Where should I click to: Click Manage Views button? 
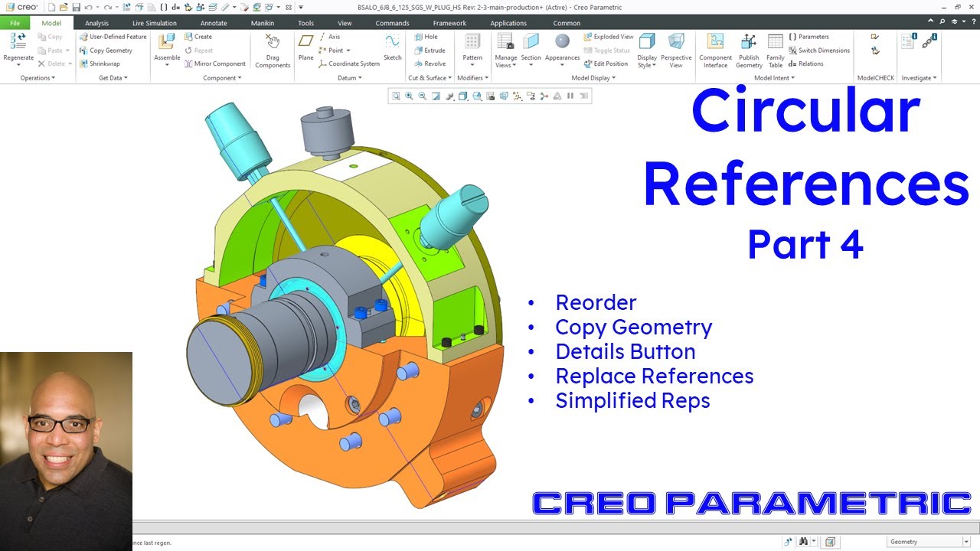(505, 51)
